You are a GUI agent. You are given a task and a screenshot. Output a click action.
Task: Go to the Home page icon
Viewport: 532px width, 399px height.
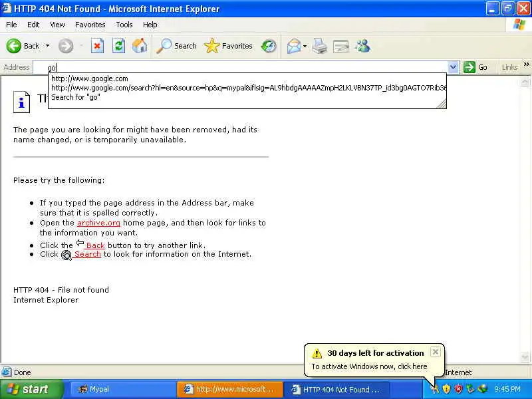pos(140,46)
